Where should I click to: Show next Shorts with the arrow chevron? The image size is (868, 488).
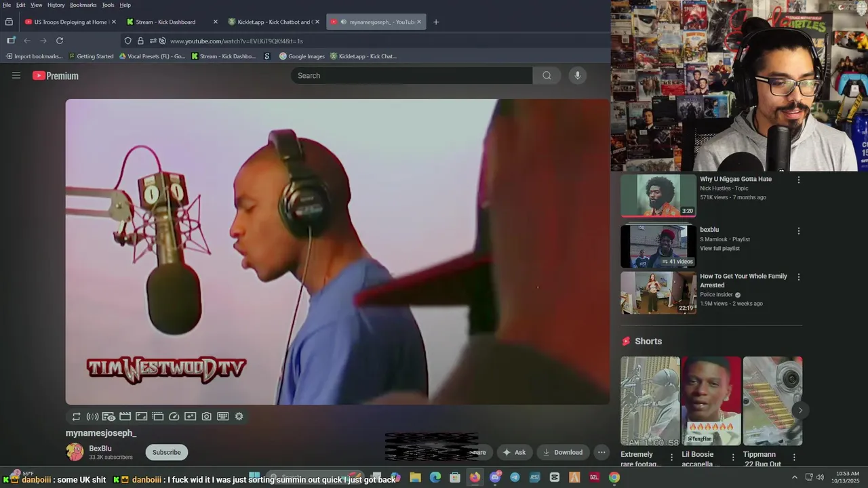coord(800,410)
